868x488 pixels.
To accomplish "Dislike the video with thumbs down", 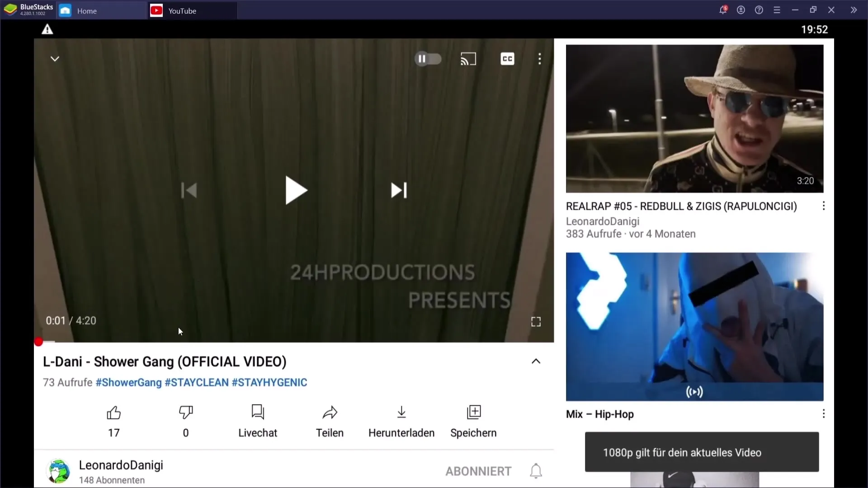I will [186, 421].
